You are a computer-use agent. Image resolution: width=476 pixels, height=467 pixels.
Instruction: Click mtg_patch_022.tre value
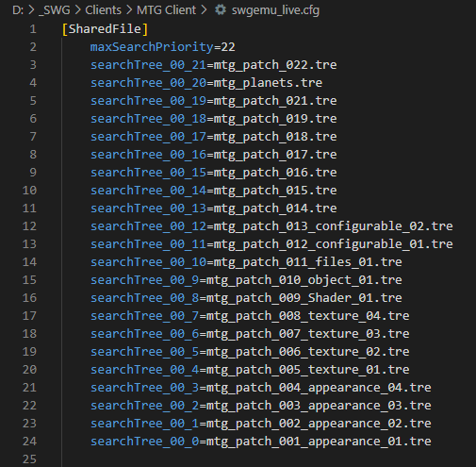point(275,65)
